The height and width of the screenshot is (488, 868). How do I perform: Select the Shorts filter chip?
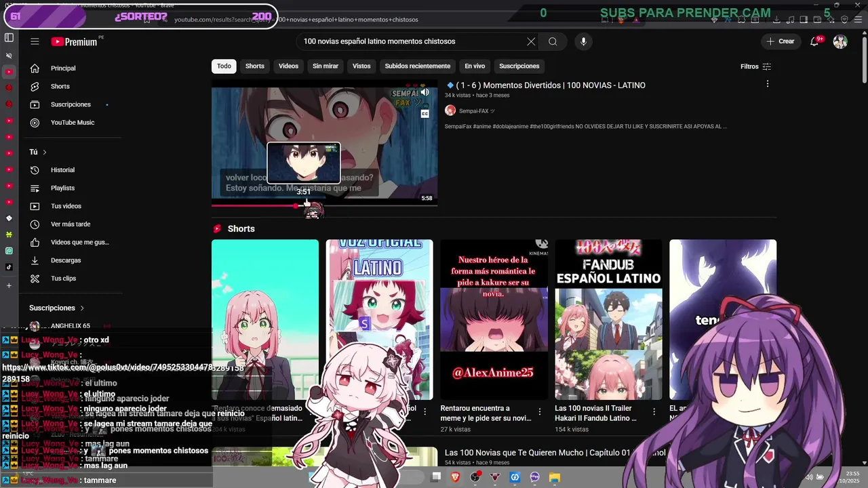click(255, 66)
